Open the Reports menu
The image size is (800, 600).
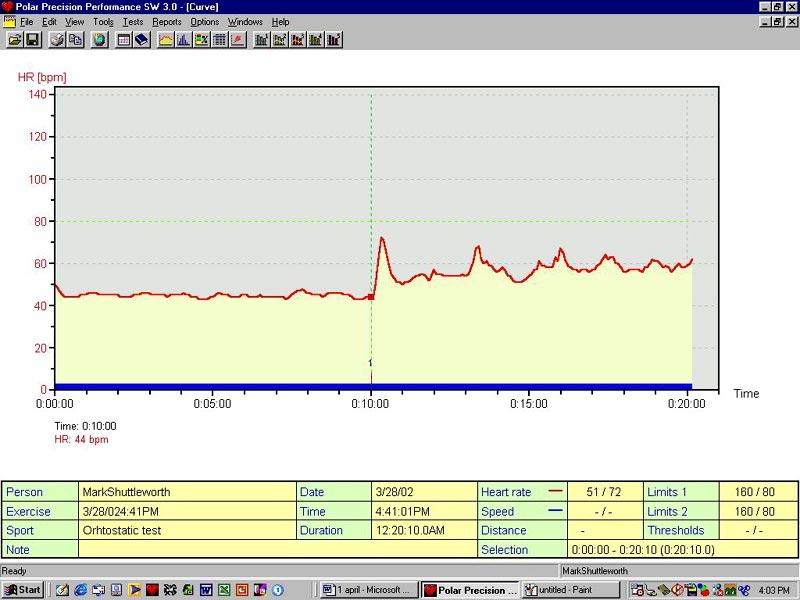coord(167,22)
